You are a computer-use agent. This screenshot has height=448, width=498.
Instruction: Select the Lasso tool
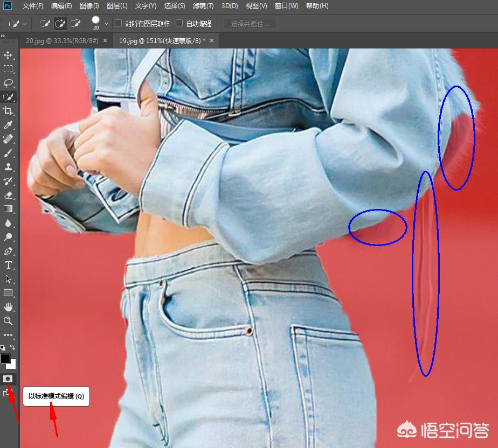[x=8, y=83]
